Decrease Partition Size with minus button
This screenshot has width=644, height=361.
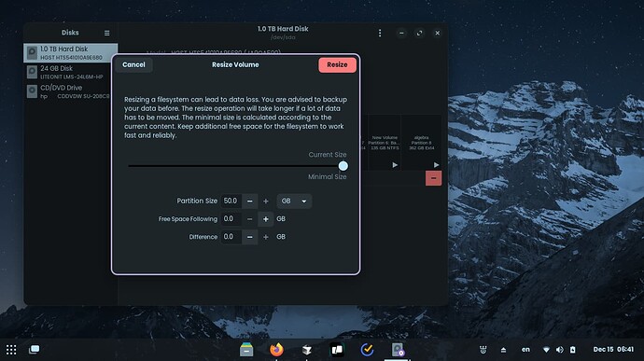click(x=250, y=201)
